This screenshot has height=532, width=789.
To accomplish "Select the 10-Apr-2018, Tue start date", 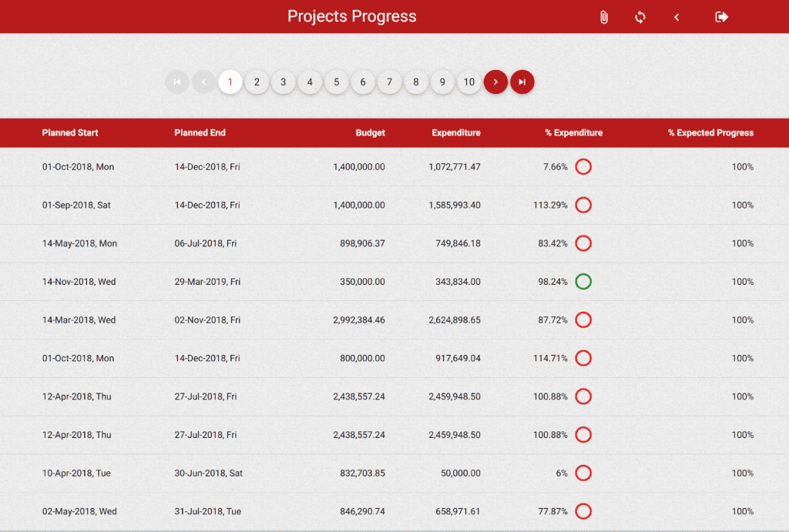I will coord(76,473).
